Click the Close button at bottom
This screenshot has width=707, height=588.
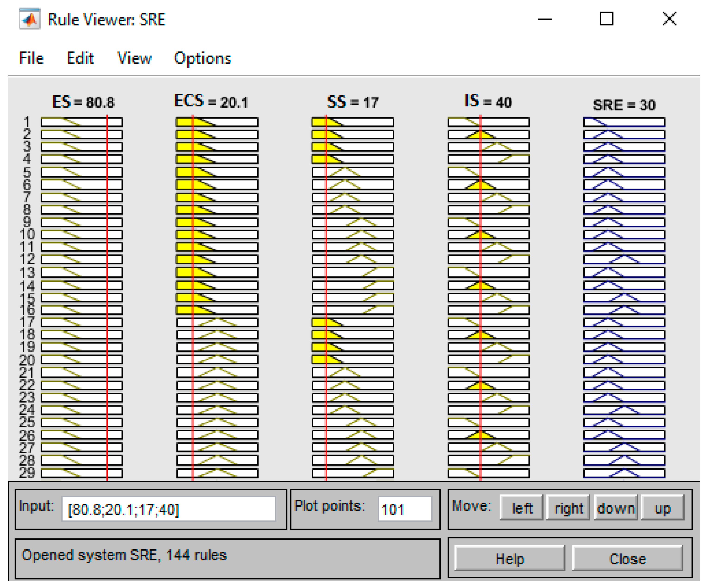coord(627,559)
